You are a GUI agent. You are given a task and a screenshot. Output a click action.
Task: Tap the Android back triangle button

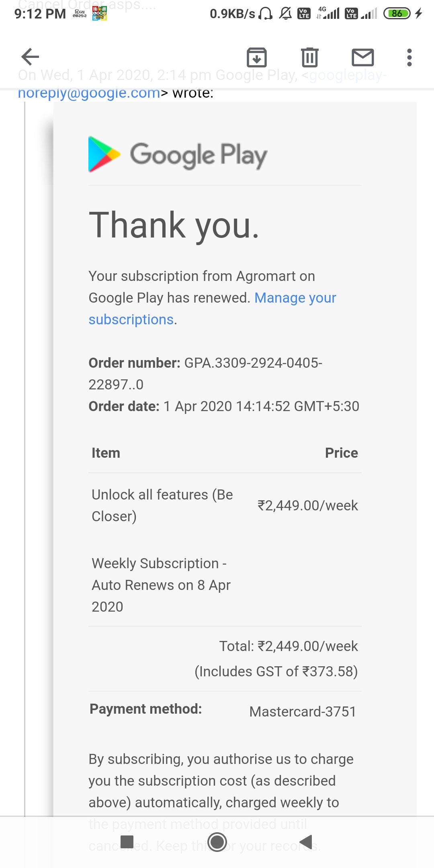[306, 842]
